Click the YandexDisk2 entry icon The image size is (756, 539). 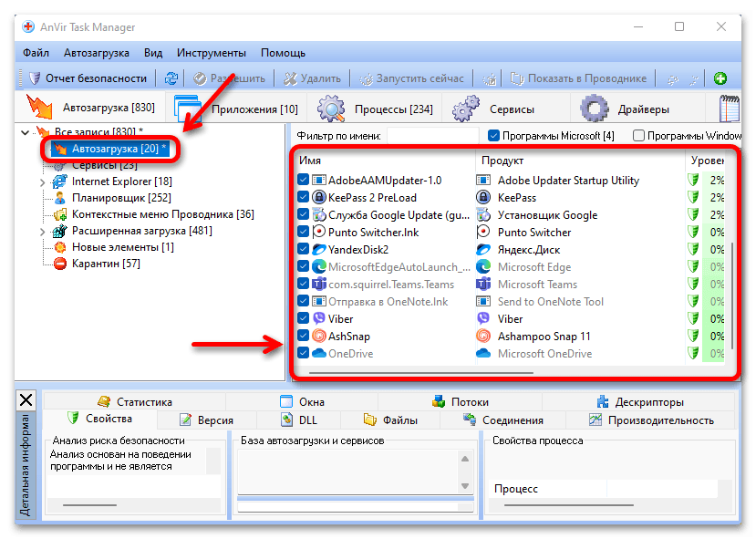tap(319, 249)
